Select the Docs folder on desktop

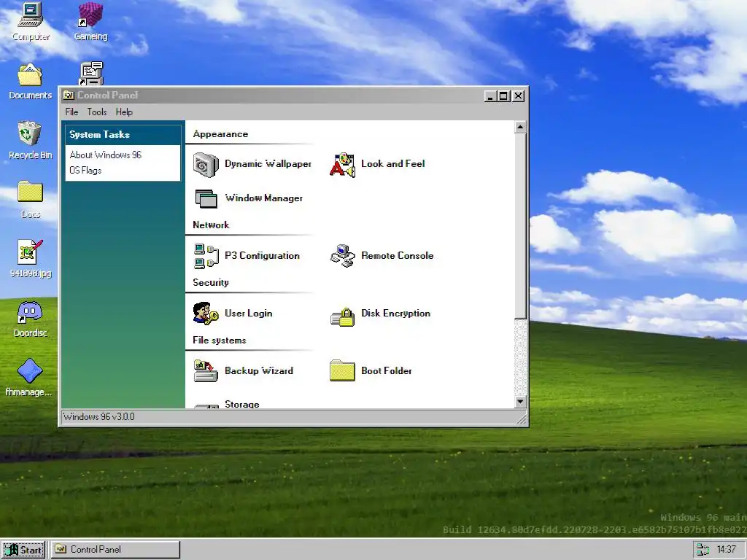coord(30,192)
